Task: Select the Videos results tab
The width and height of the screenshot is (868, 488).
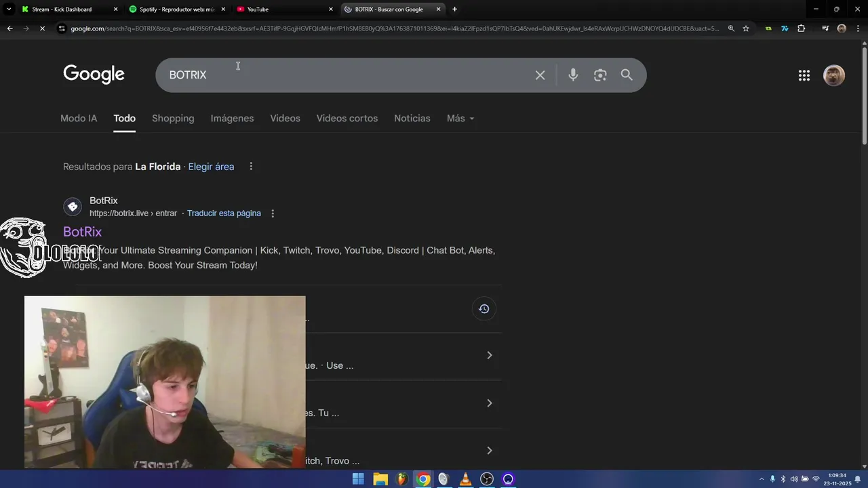Action: (x=285, y=119)
